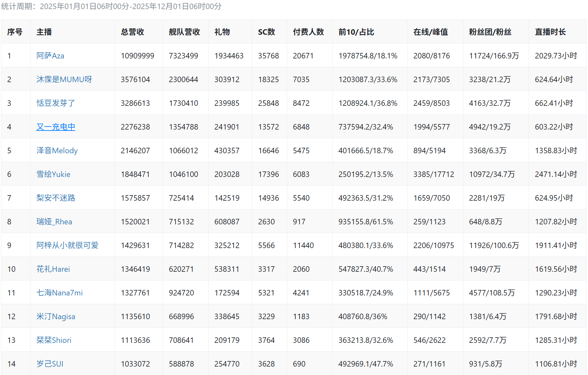This screenshot has width=588, height=375.
Task: Select the 花礼Harei link
Action: click(53, 269)
